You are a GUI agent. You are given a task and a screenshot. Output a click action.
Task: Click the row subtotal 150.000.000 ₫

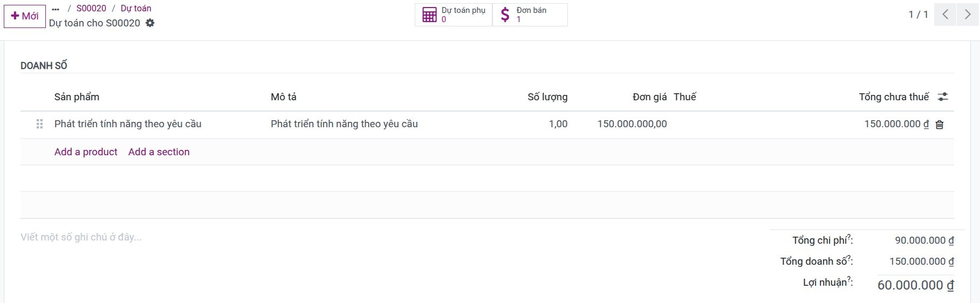[896, 124]
